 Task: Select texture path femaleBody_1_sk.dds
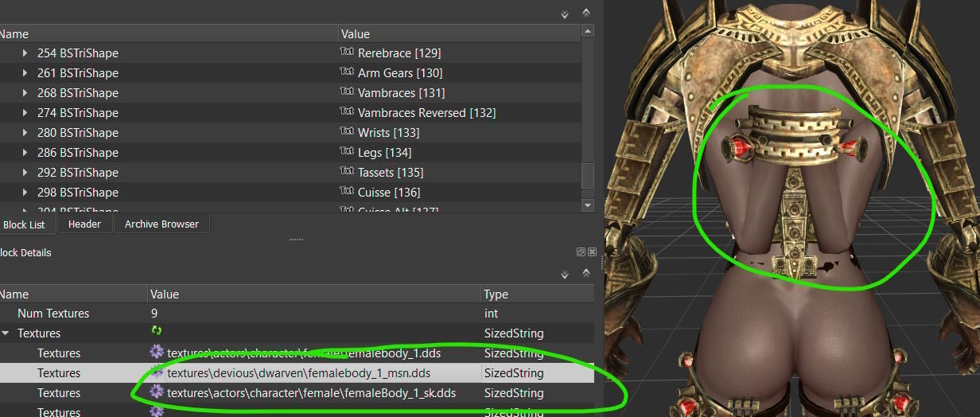click(311, 392)
